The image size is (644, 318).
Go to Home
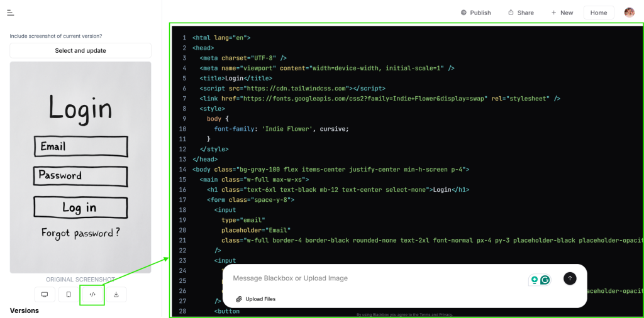(599, 13)
